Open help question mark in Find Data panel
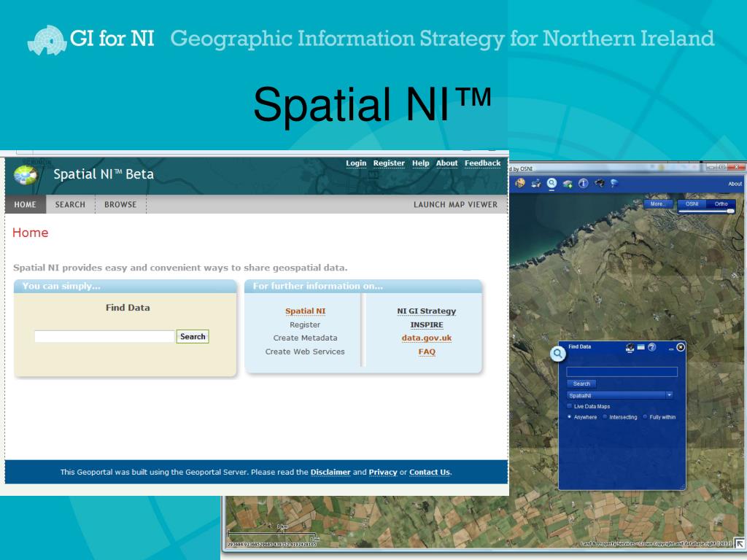Image resolution: width=747 pixels, height=560 pixels. pyautogui.click(x=651, y=347)
